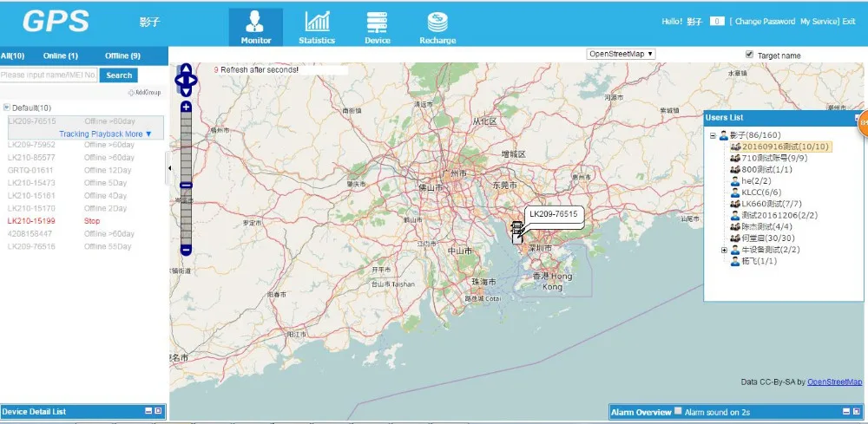This screenshot has width=868, height=424.
Task: Click the AddGroup plus icon
Action: point(131,93)
